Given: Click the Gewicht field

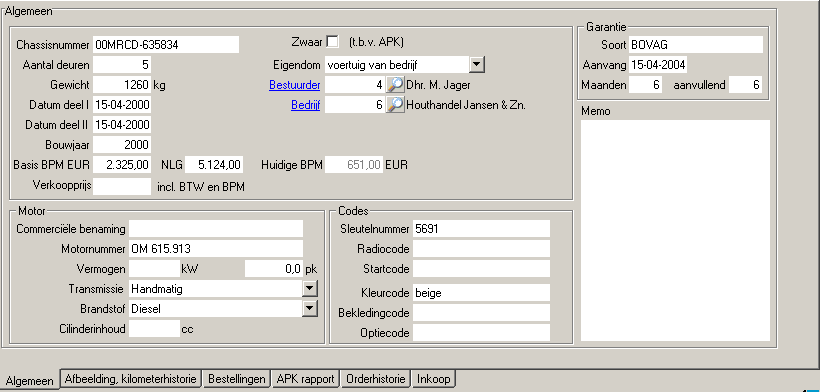Looking at the screenshot, I should pos(122,85).
